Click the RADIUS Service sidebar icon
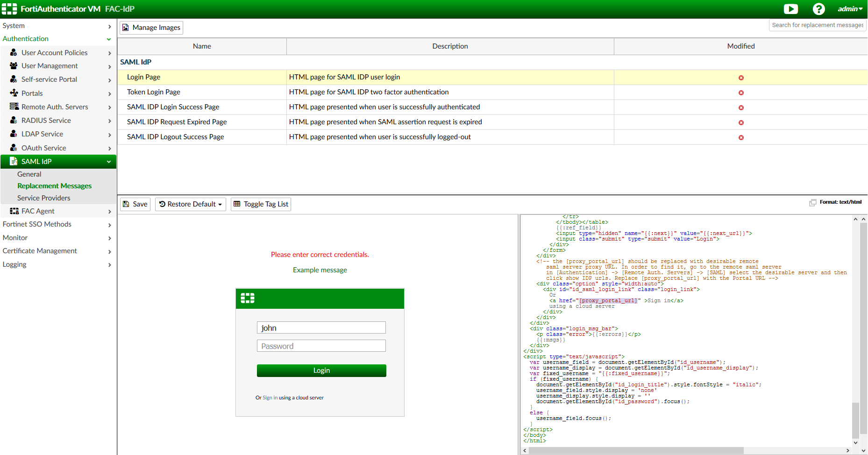 click(x=14, y=121)
